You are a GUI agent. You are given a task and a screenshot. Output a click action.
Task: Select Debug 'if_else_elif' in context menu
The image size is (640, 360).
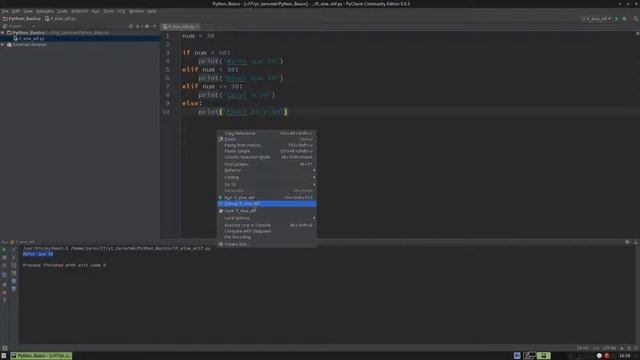click(267, 204)
